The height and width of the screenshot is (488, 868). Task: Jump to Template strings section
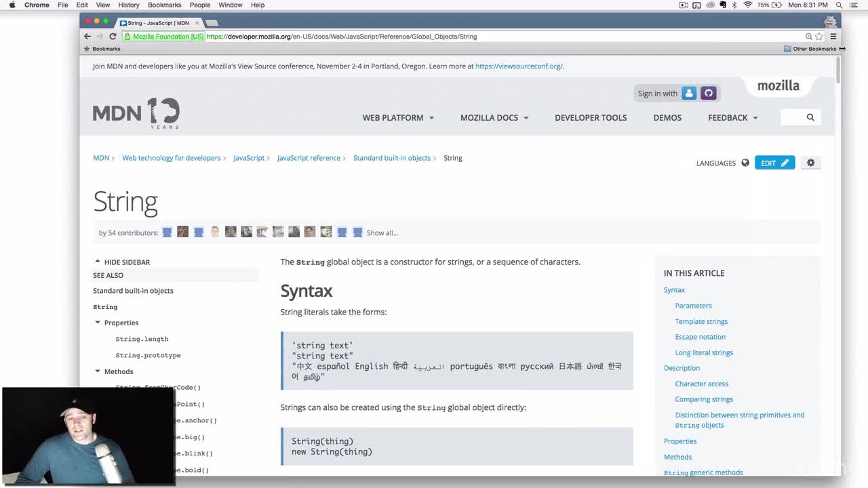(x=701, y=322)
